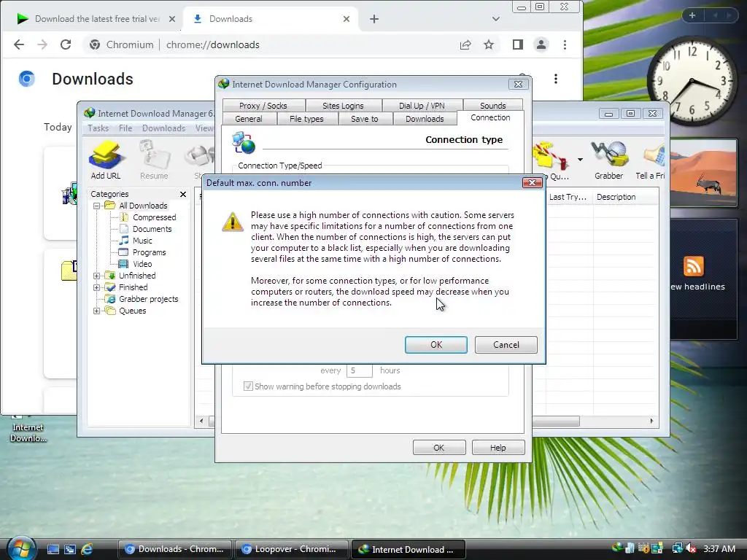Image resolution: width=747 pixels, height=560 pixels.
Task: Click the share page icon in Chromium
Action: coord(465,44)
